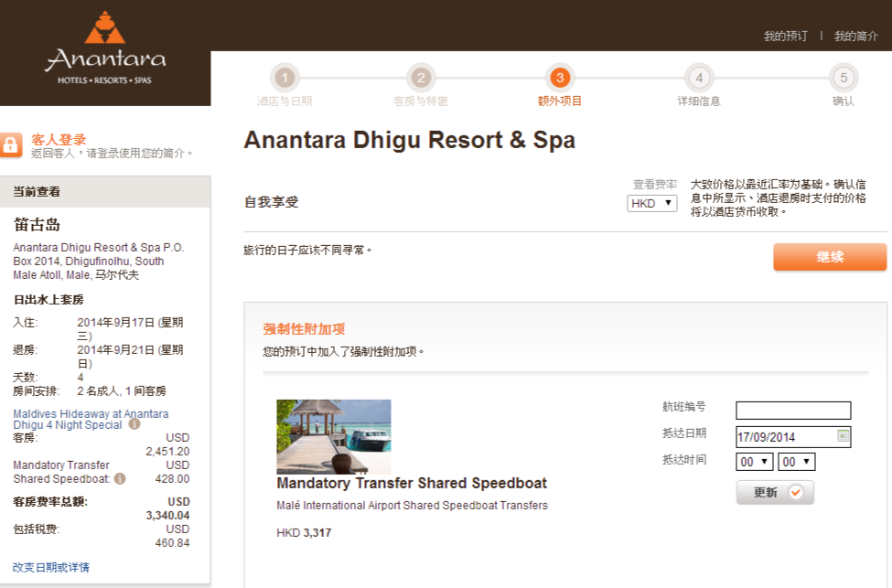Click info icon next to 4 Night Special

pyautogui.click(x=134, y=424)
